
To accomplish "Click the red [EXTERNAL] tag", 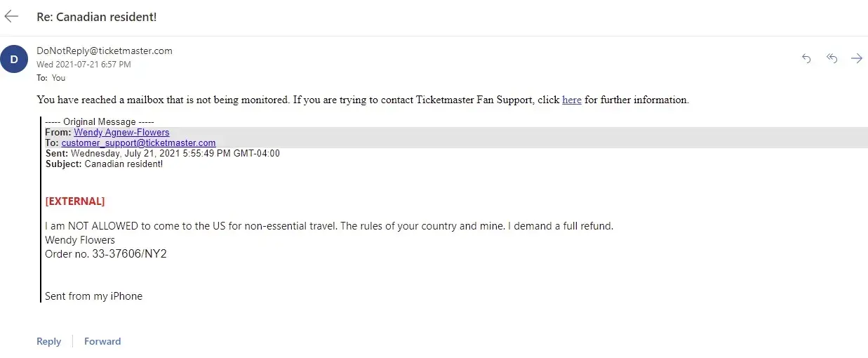I will [x=75, y=201].
